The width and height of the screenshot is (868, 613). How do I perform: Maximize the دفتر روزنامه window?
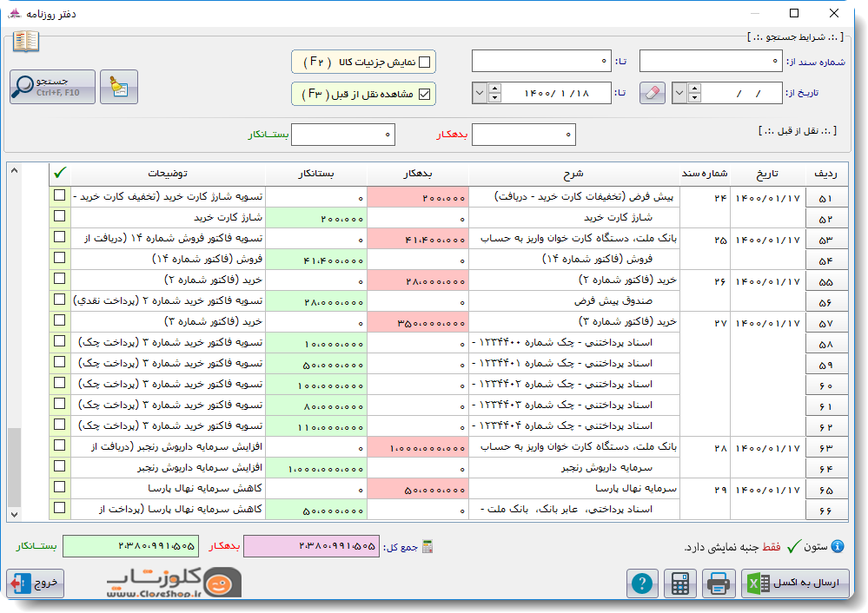[794, 13]
